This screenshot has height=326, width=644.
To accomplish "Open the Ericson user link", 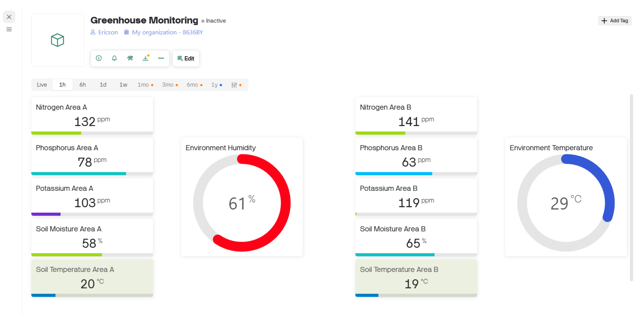I will pyautogui.click(x=108, y=32).
